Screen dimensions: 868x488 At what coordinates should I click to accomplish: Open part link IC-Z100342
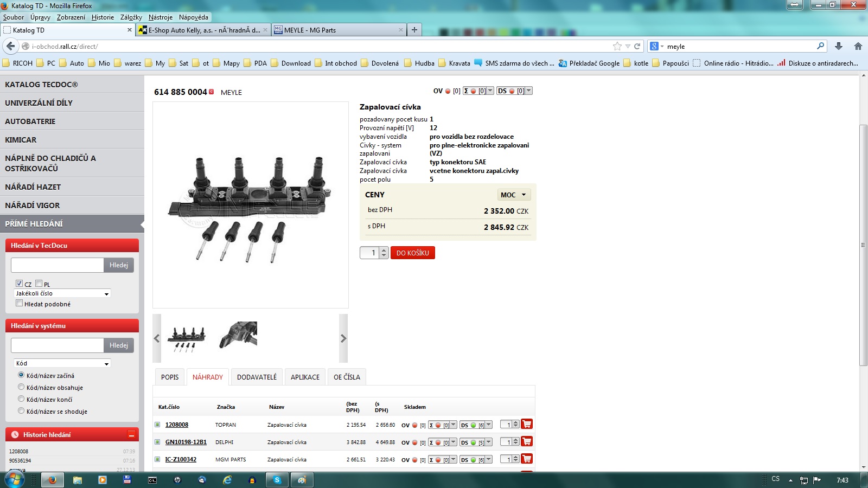(x=181, y=459)
